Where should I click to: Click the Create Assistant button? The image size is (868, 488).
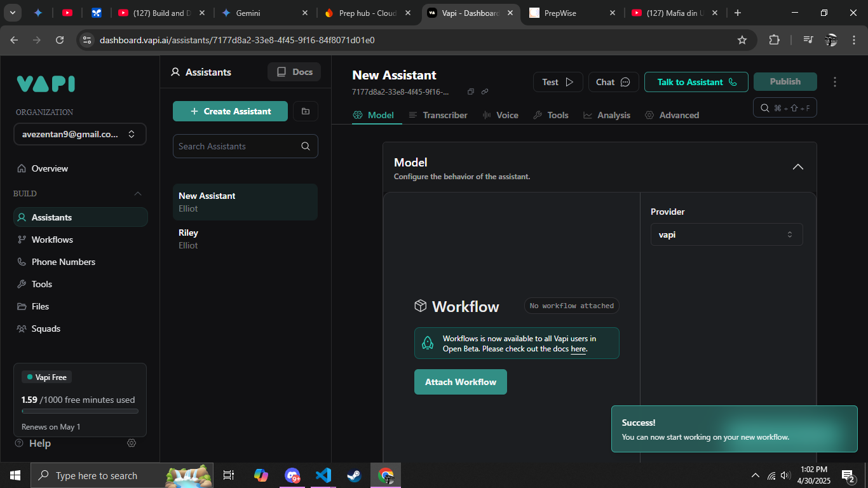(x=230, y=111)
